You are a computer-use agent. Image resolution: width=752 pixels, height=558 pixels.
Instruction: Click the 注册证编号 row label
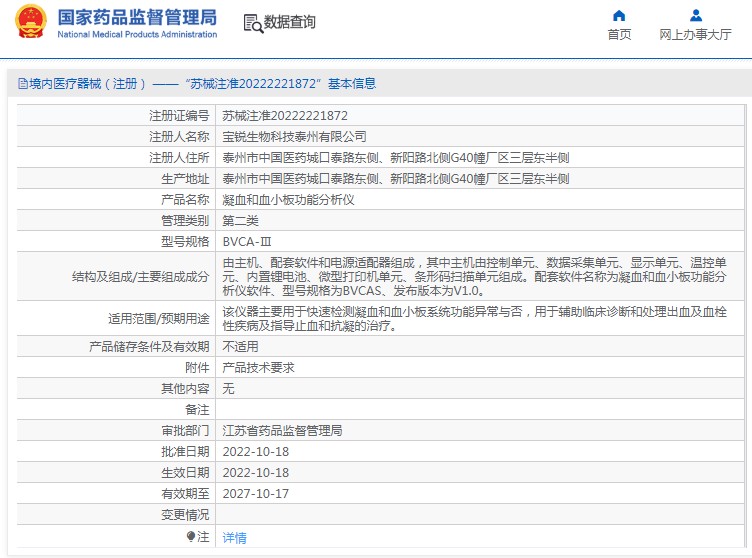[x=179, y=116]
